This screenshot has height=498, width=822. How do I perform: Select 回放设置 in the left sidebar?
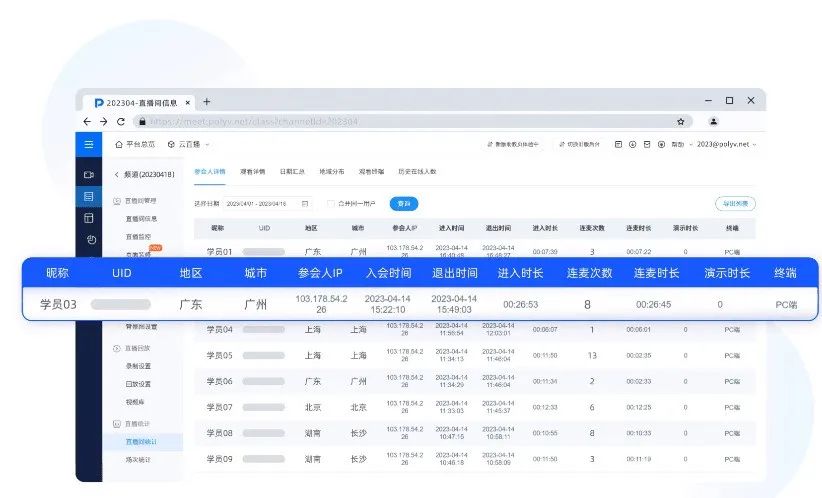click(139, 382)
